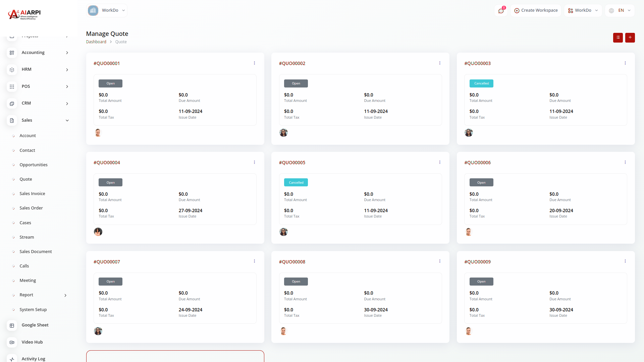Click Open status badge on #QUO00006
Image resolution: width=644 pixels, height=362 pixels.
481,182
